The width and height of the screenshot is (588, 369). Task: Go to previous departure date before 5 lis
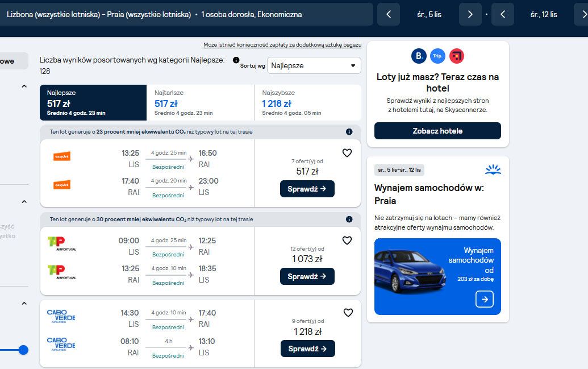(x=389, y=14)
